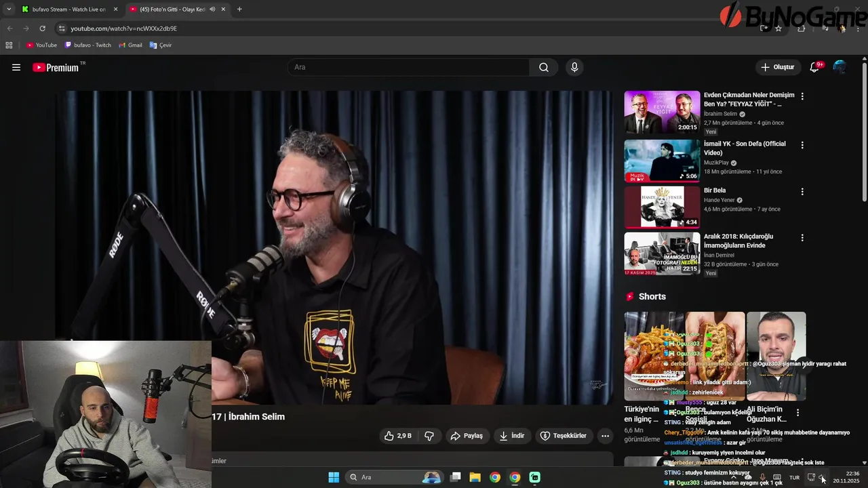Image resolution: width=868 pixels, height=488 pixels.
Task: Open the three-dot more actions under the video
Action: (606, 436)
